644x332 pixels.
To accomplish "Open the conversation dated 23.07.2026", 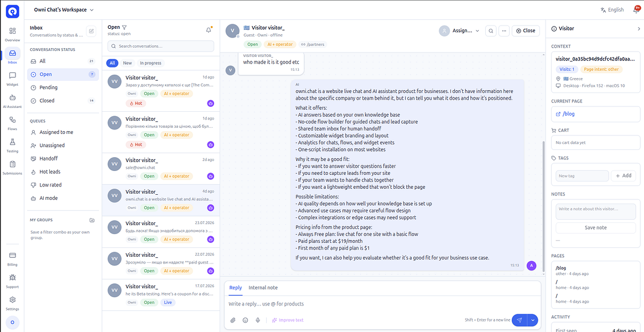I will tap(160, 232).
